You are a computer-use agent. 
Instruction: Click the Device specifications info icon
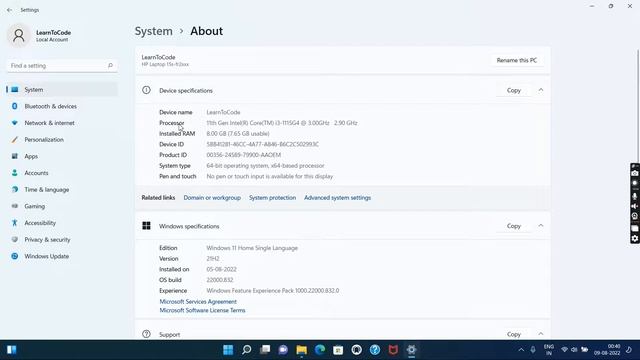(146, 90)
